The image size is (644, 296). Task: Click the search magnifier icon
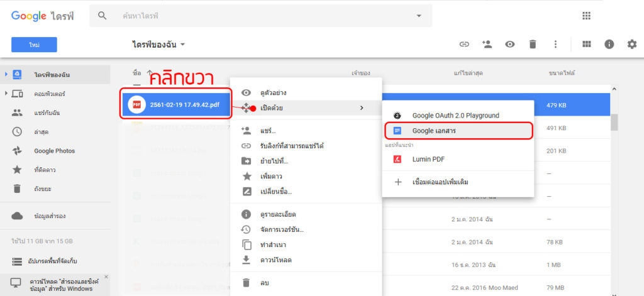click(103, 16)
